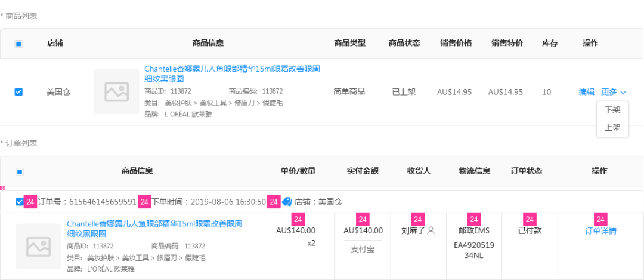
Task: Select 上架 from the dropdown menu
Action: click(612, 127)
